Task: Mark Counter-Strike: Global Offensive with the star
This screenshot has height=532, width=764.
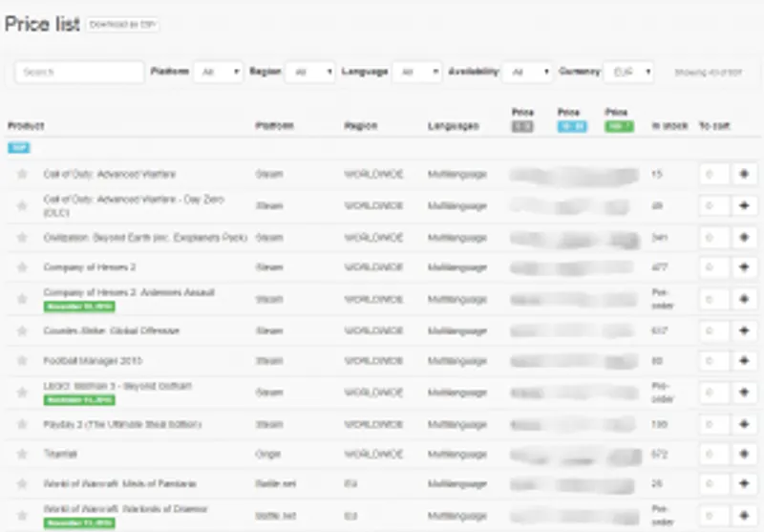Action: pos(22,330)
